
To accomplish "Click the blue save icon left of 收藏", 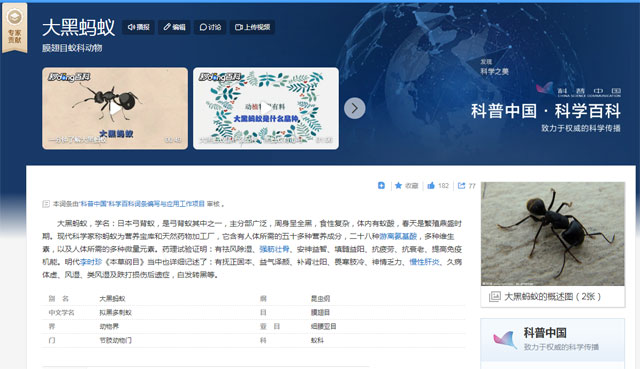I will coord(381,186).
